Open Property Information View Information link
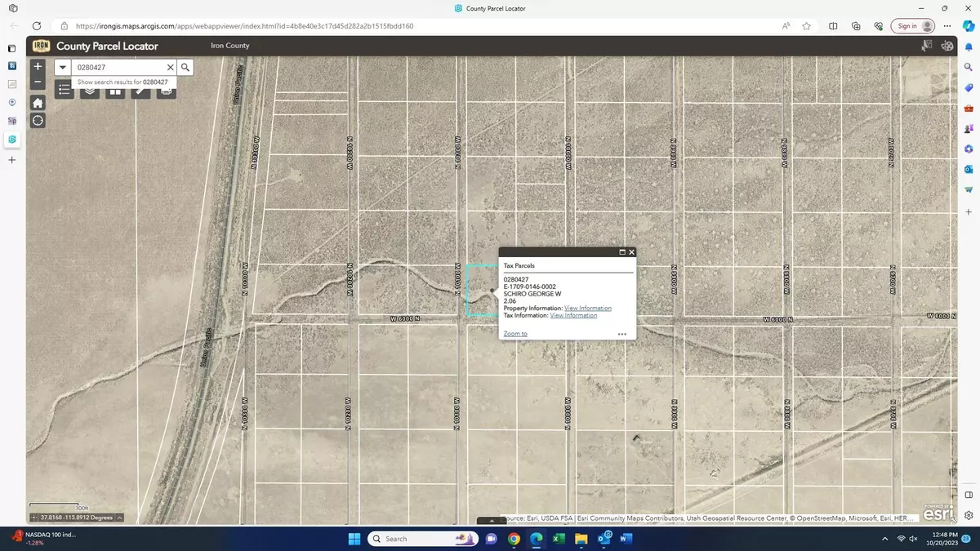The image size is (980, 551). (x=587, y=308)
